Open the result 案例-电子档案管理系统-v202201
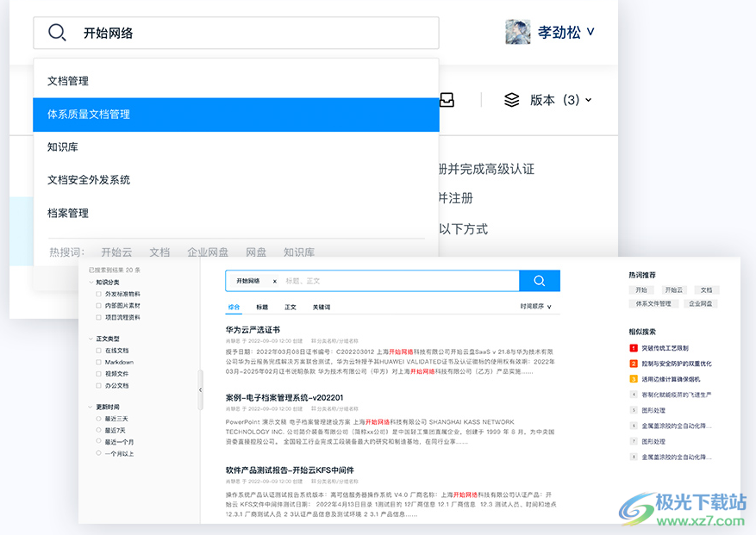This screenshot has height=535, width=756. click(x=284, y=398)
